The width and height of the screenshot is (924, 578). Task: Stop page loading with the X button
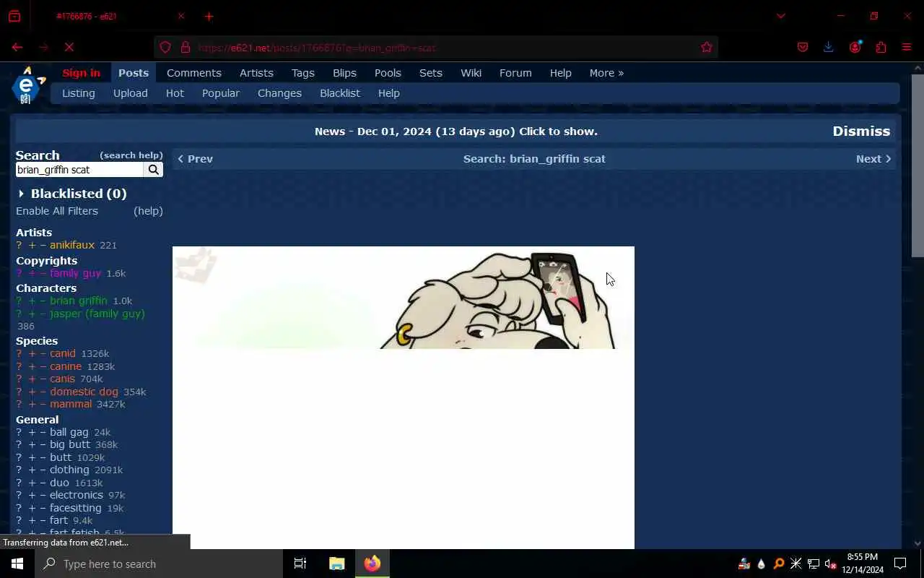coord(69,47)
